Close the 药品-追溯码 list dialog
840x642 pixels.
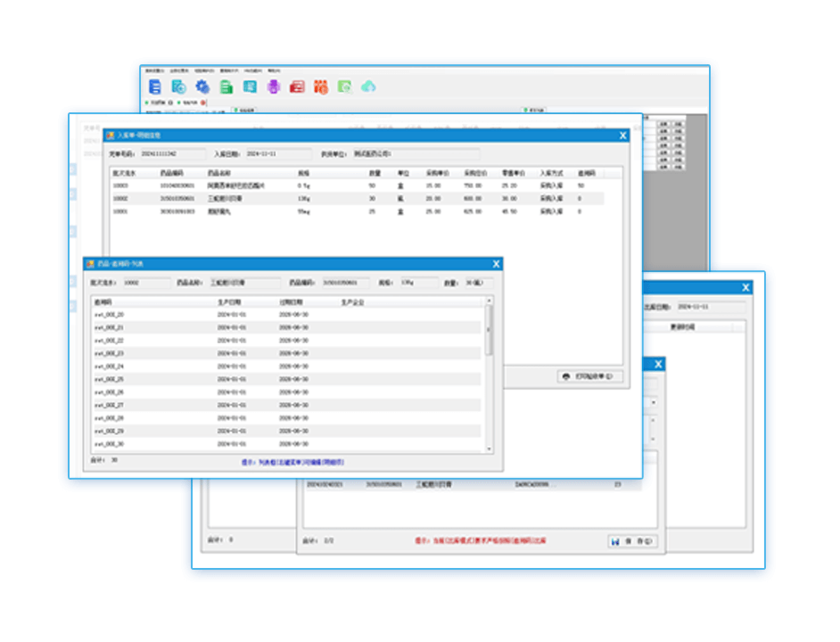pos(497,264)
